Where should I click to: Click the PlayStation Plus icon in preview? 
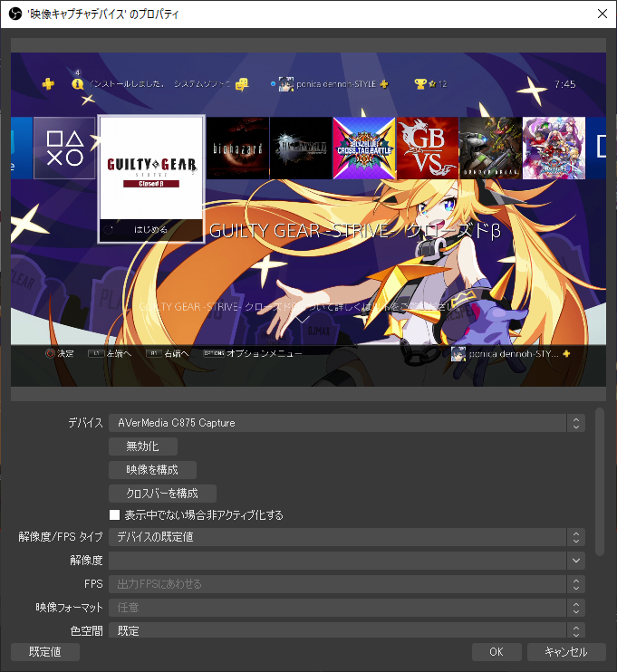click(48, 83)
